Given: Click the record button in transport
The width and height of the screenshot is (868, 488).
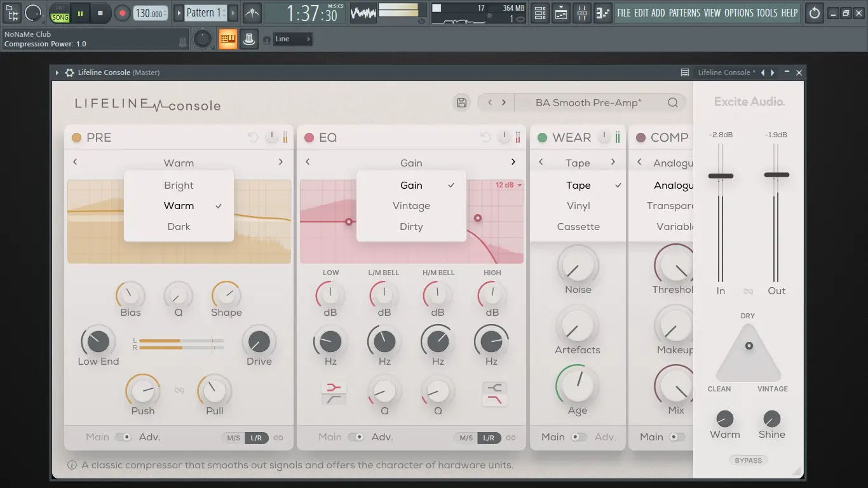Looking at the screenshot, I should (x=122, y=13).
